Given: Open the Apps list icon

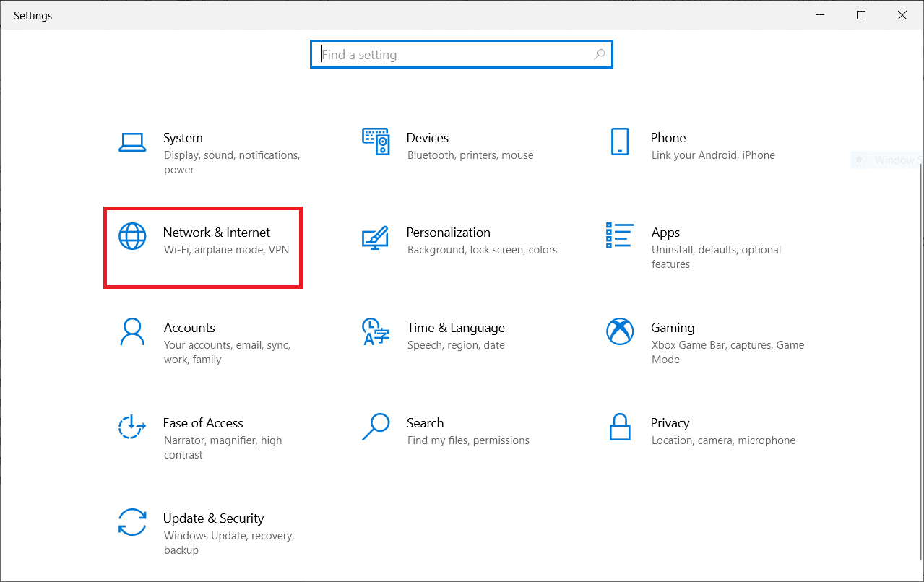Looking at the screenshot, I should [620, 235].
